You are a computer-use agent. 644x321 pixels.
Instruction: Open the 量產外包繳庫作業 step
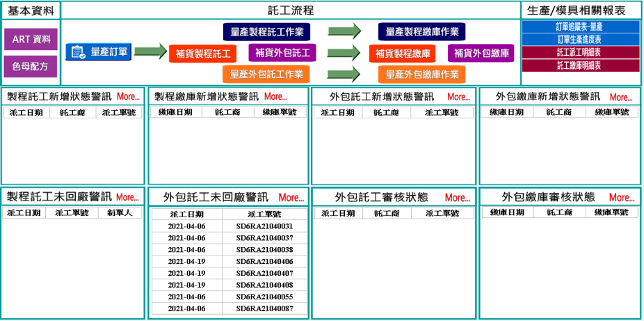tap(422, 75)
